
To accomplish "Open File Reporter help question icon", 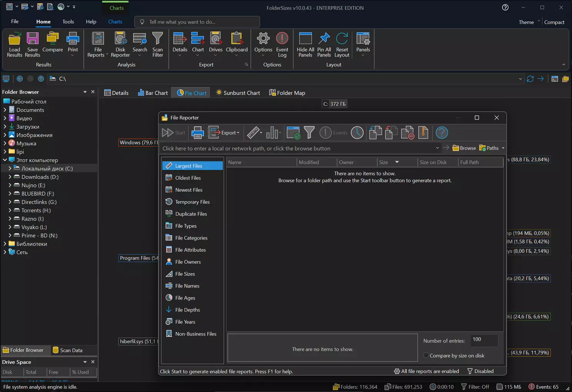I will tap(442, 133).
